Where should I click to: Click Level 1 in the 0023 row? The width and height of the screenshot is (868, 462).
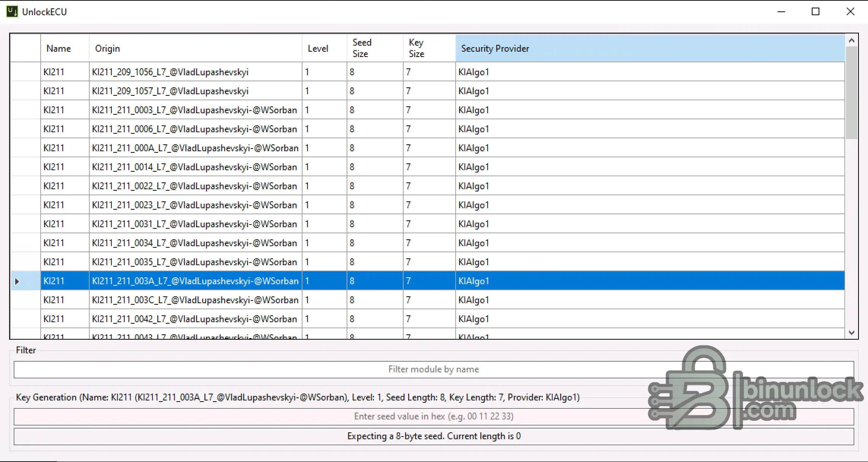coord(325,205)
